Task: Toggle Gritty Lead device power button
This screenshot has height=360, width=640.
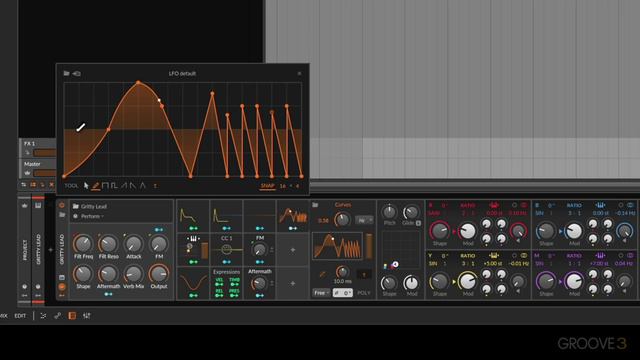Action: coord(62,205)
